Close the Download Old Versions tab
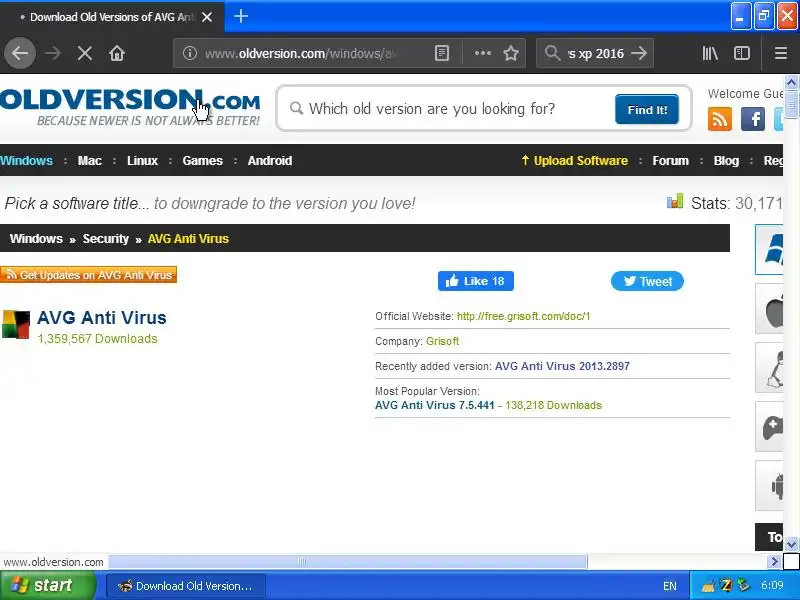The height and width of the screenshot is (600, 800). pos(207,17)
